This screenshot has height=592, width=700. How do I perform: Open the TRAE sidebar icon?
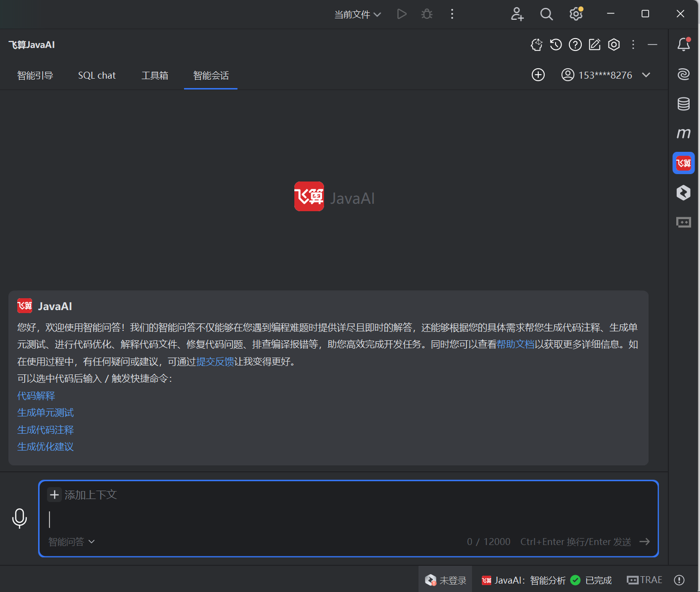684,222
